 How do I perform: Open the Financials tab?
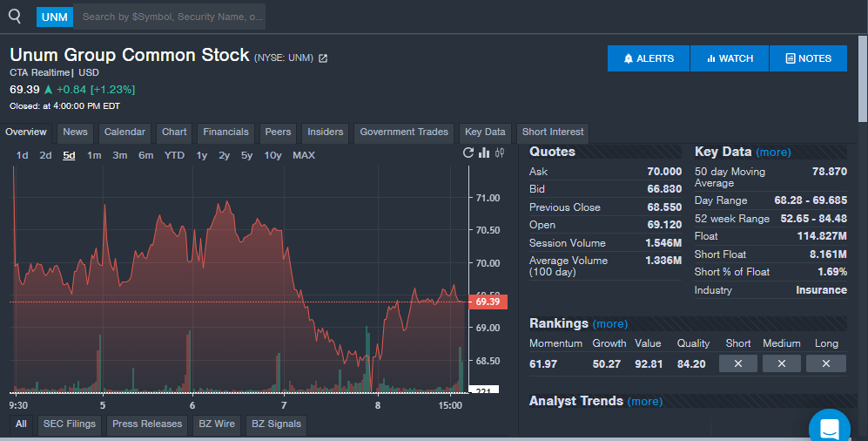[x=225, y=132]
